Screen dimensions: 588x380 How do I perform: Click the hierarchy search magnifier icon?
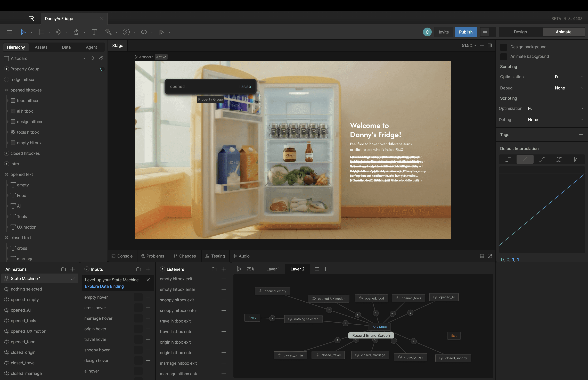coord(93,59)
